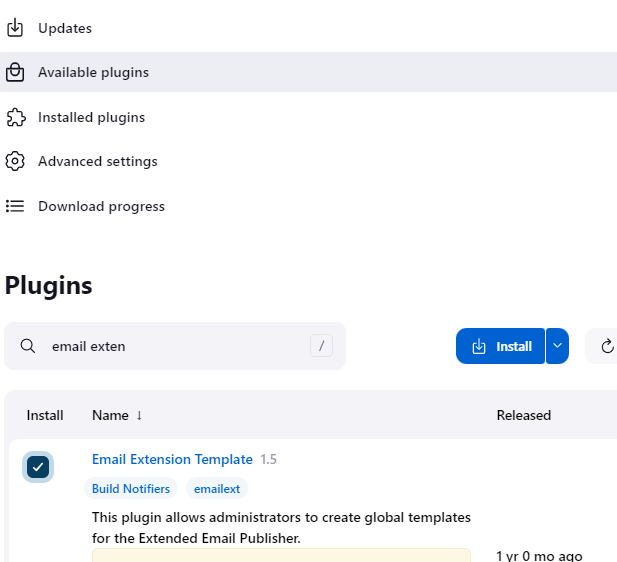Viewport: 617px width, 562px height.
Task: Click the Install button
Action: click(x=500, y=346)
